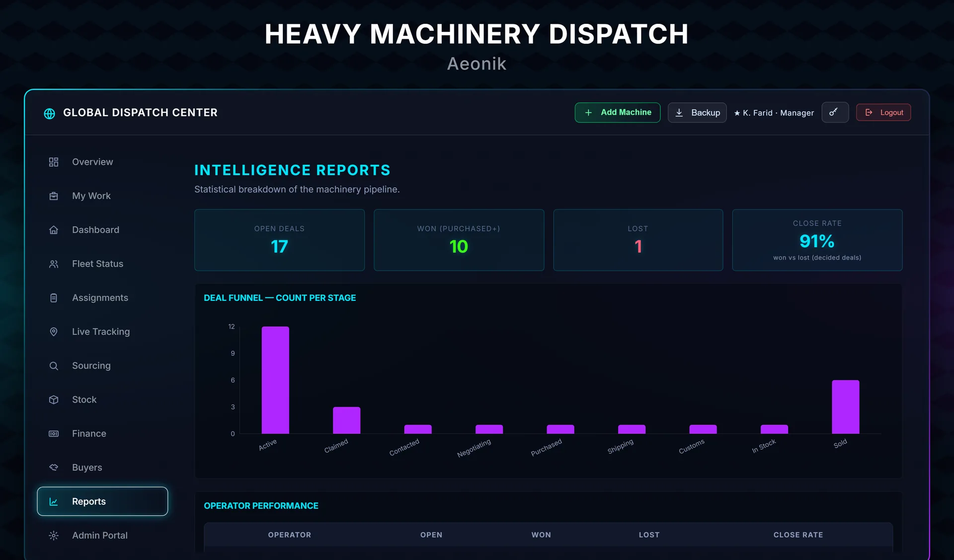Click the plus icon in Add Machine
The height and width of the screenshot is (560, 954).
click(588, 113)
